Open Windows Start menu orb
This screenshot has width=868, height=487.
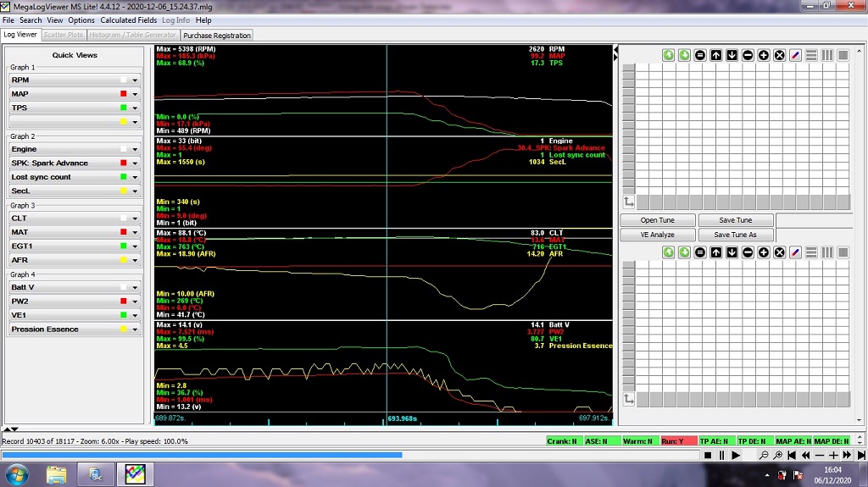17,473
